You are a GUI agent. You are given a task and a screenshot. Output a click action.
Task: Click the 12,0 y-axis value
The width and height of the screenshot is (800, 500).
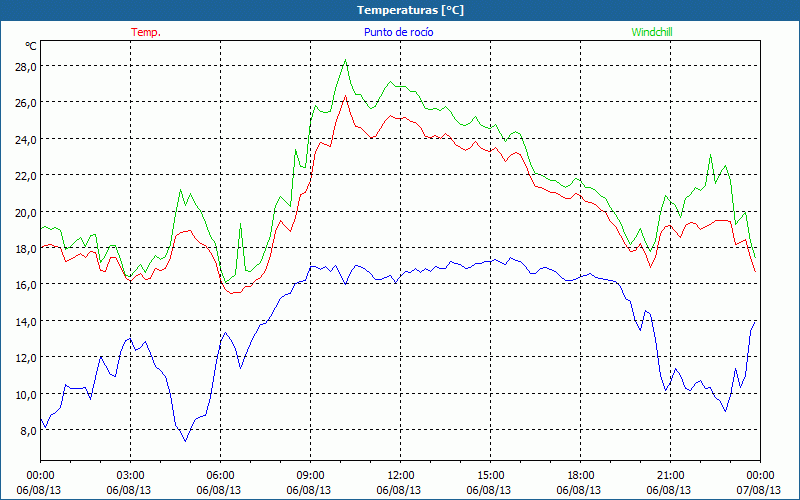click(24, 358)
